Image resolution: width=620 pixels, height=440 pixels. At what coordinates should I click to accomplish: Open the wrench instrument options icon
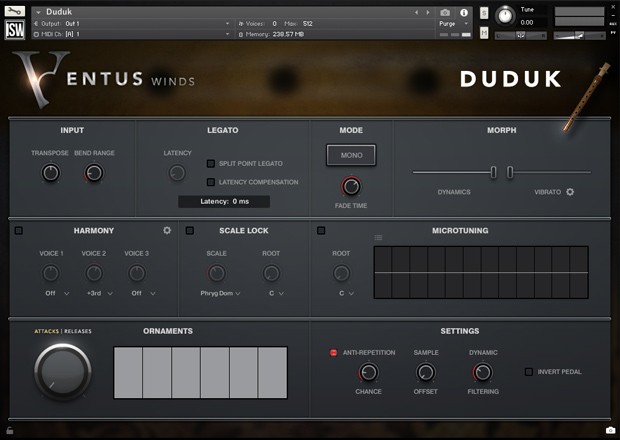(15, 11)
